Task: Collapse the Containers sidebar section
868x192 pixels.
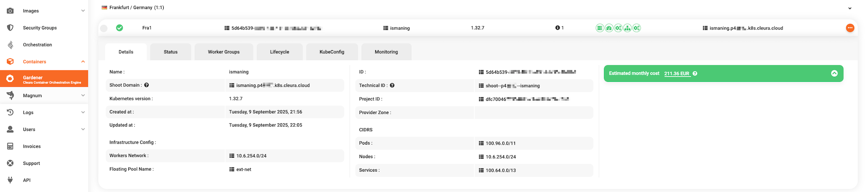Action: click(83, 62)
